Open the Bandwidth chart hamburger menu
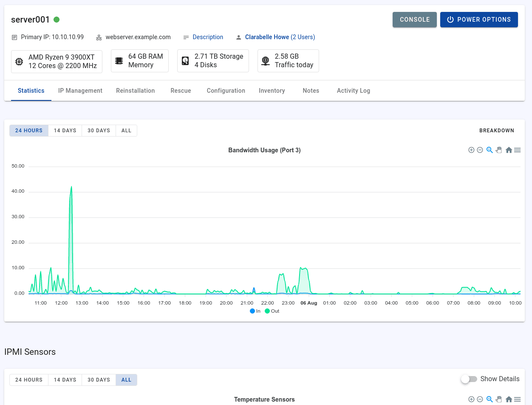This screenshot has width=532, height=405. pos(517,150)
